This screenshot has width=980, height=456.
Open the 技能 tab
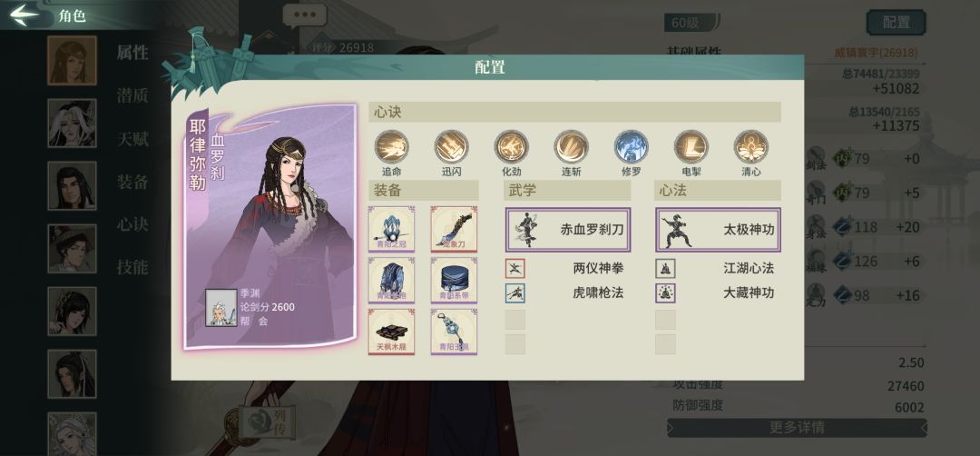(132, 267)
